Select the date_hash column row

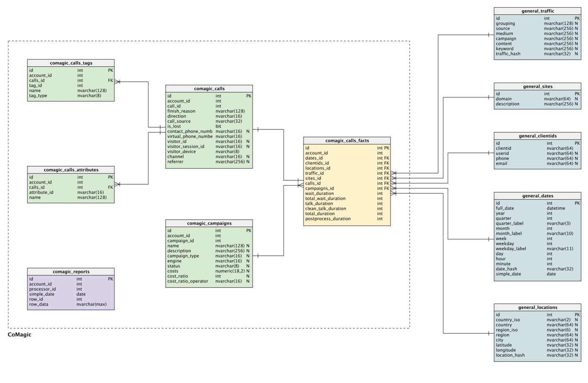point(538,269)
